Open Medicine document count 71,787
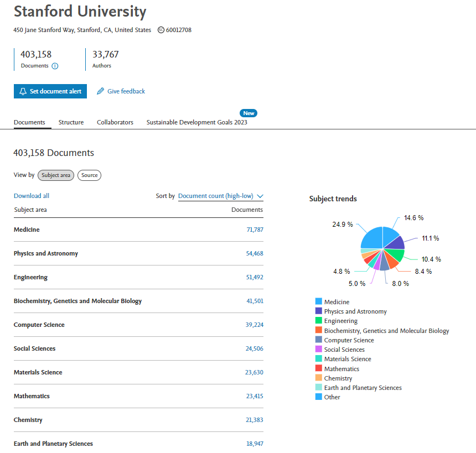Viewport: 476px width, 453px height. tap(255, 230)
